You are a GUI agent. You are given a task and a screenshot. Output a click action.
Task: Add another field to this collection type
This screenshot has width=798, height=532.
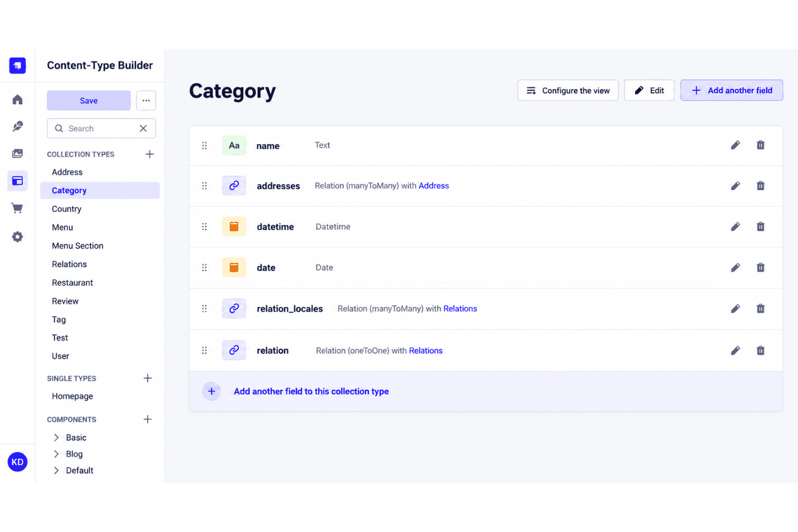(x=486, y=391)
